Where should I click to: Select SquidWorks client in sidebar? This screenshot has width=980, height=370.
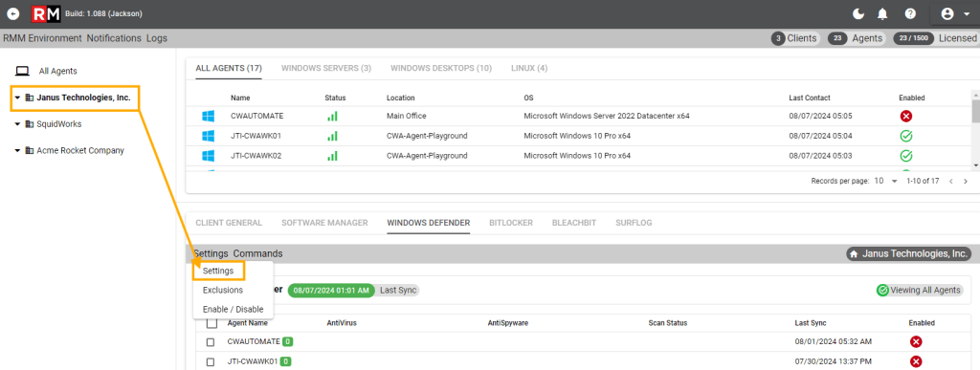59,124
